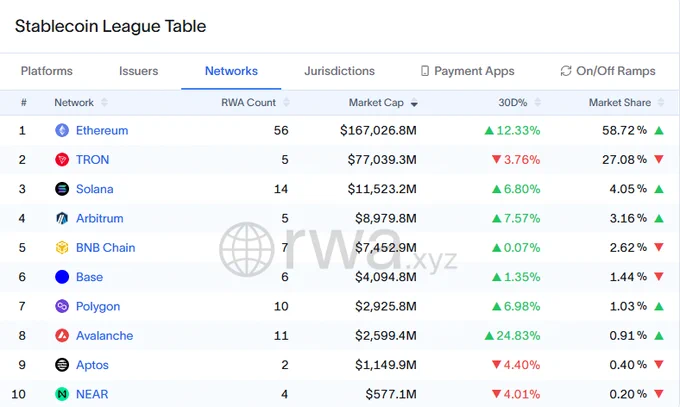The width and height of the screenshot is (680, 407).
Task: Click the RWA count 56 for Ethereum
Action: tap(281, 130)
